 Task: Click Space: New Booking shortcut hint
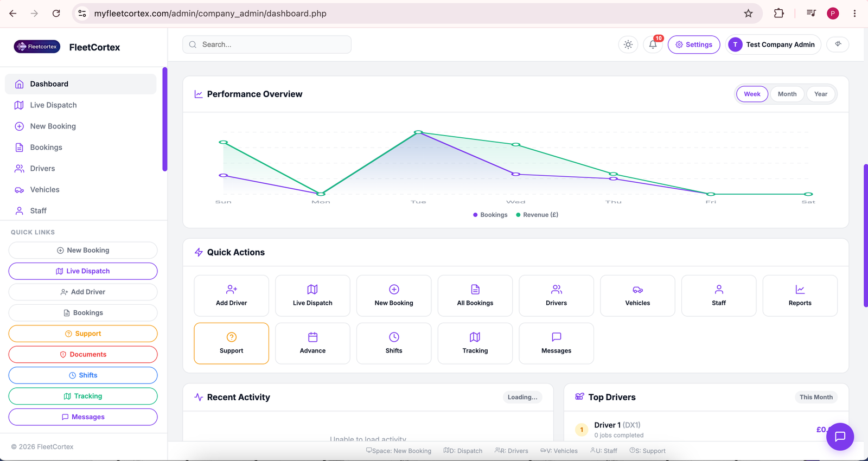[x=399, y=451]
